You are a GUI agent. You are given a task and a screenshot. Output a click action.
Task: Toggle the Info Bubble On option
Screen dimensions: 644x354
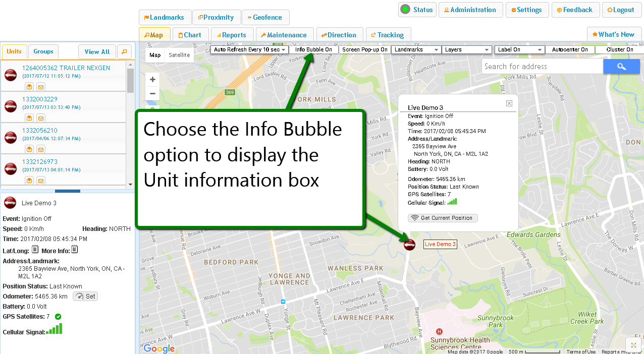pyautogui.click(x=313, y=50)
